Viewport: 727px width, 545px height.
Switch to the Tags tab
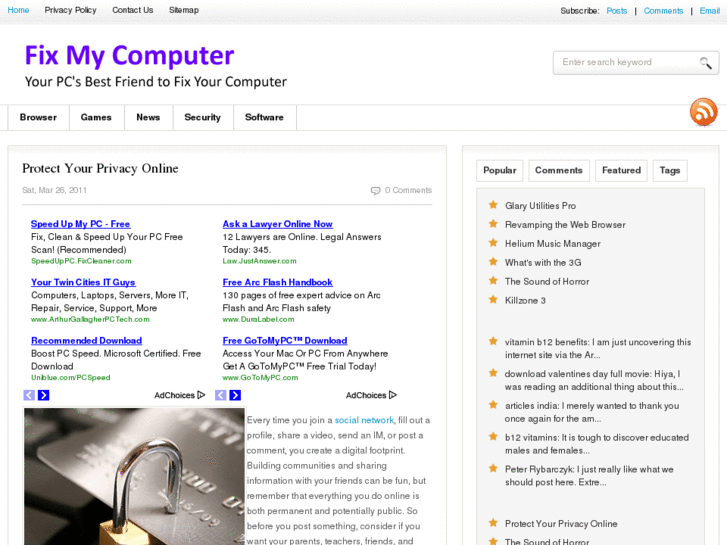670,171
